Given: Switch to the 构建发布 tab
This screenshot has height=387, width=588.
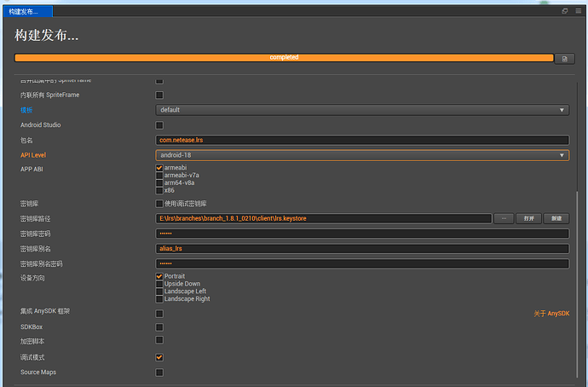Looking at the screenshot, I should click(28, 12).
